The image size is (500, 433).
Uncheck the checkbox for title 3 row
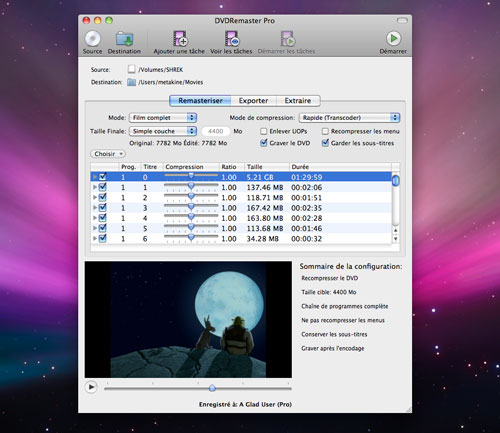(103, 208)
